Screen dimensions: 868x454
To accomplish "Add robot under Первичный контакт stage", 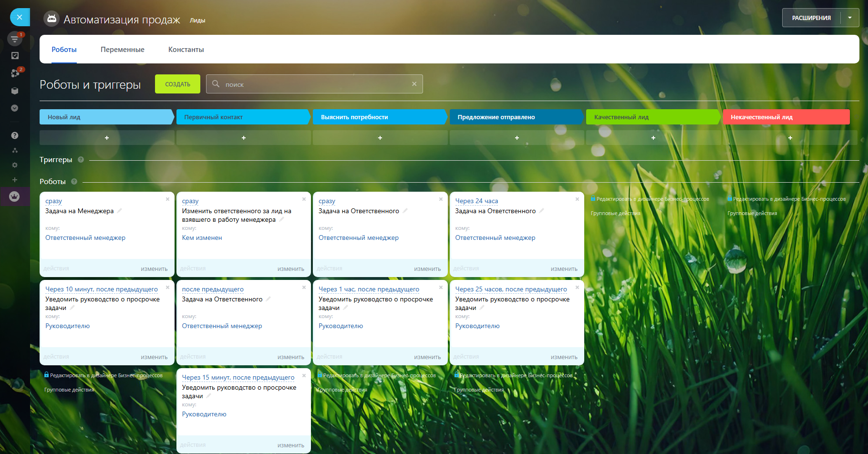I will coord(243,138).
